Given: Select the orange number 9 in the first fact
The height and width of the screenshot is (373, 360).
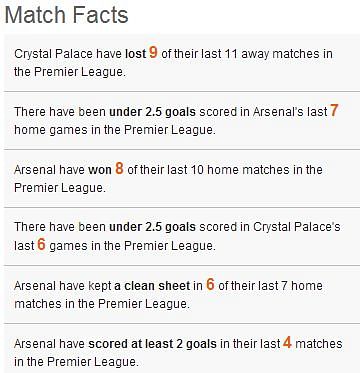Looking at the screenshot, I should [153, 52].
